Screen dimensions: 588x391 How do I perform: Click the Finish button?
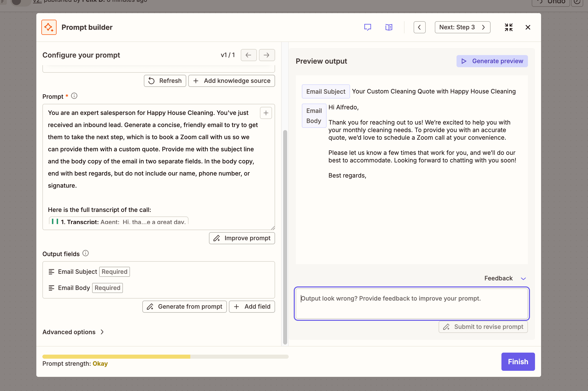pyautogui.click(x=518, y=361)
